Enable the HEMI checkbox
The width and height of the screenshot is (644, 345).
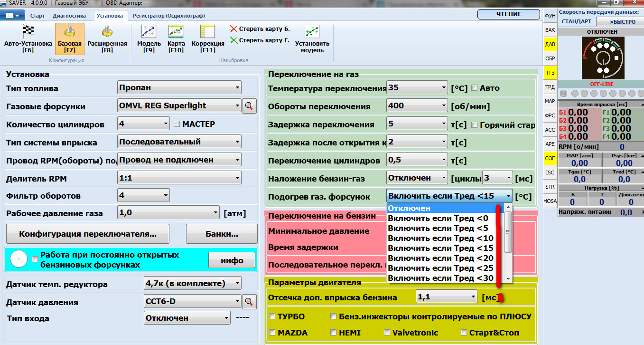click(334, 333)
